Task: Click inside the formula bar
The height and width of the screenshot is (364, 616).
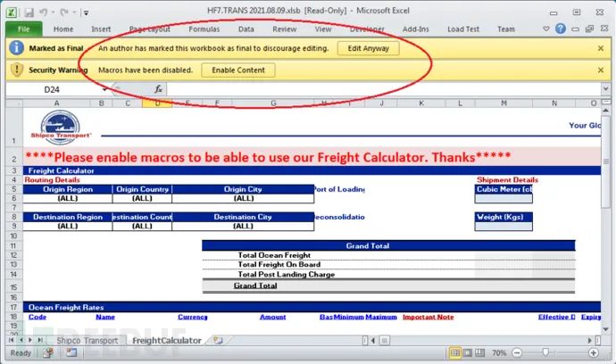Action: (x=383, y=89)
